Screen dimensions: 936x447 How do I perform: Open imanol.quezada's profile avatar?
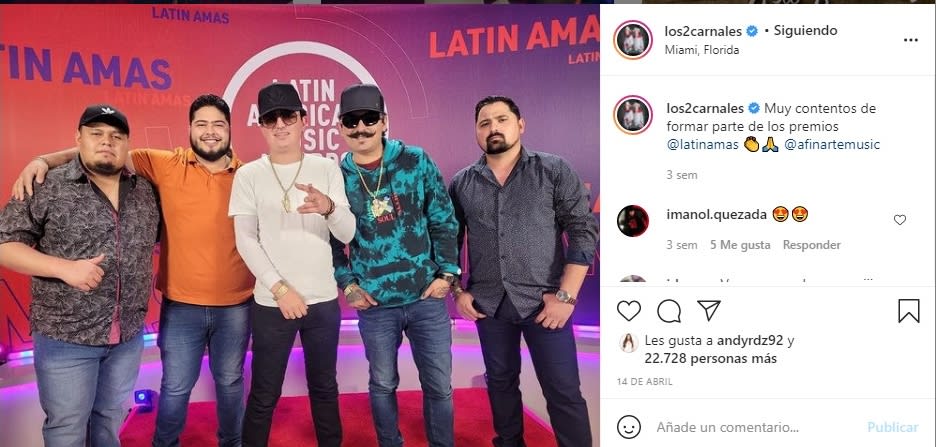click(633, 221)
